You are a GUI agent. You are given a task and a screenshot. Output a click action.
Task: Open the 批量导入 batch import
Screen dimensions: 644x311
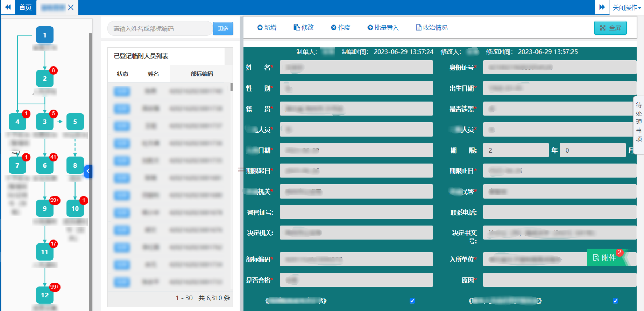coord(383,28)
